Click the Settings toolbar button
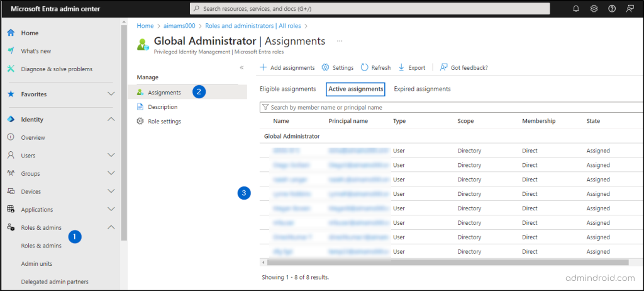This screenshot has width=644, height=291. point(338,67)
